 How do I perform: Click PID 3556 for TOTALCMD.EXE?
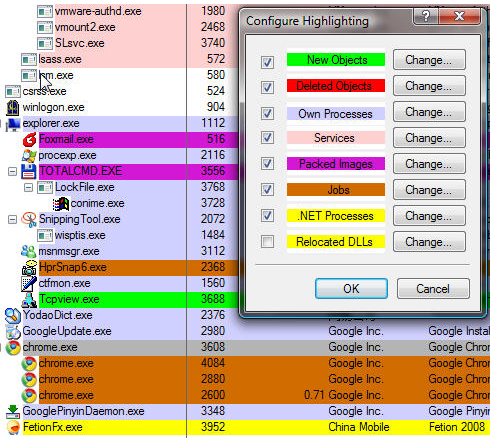[x=213, y=171]
